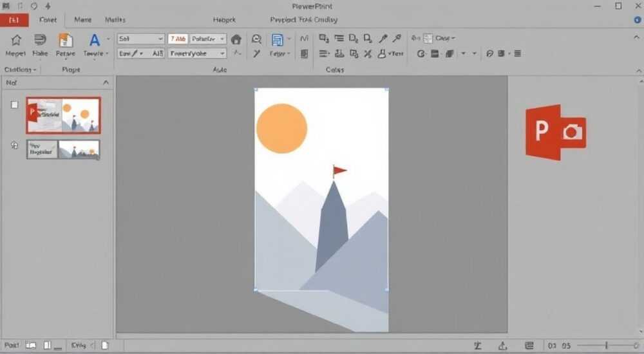The image size is (644, 354).
Task: Click the orange Retare clipboard icon
Action: tap(65, 41)
